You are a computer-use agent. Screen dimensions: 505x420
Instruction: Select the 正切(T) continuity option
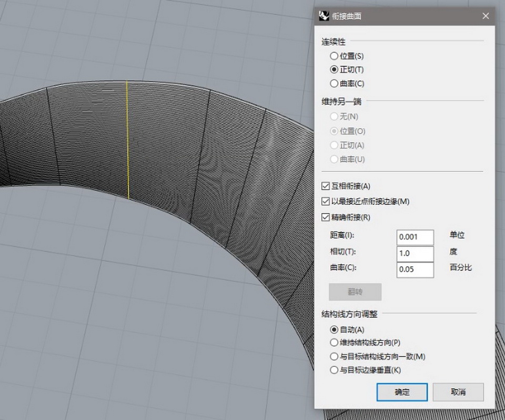334,69
